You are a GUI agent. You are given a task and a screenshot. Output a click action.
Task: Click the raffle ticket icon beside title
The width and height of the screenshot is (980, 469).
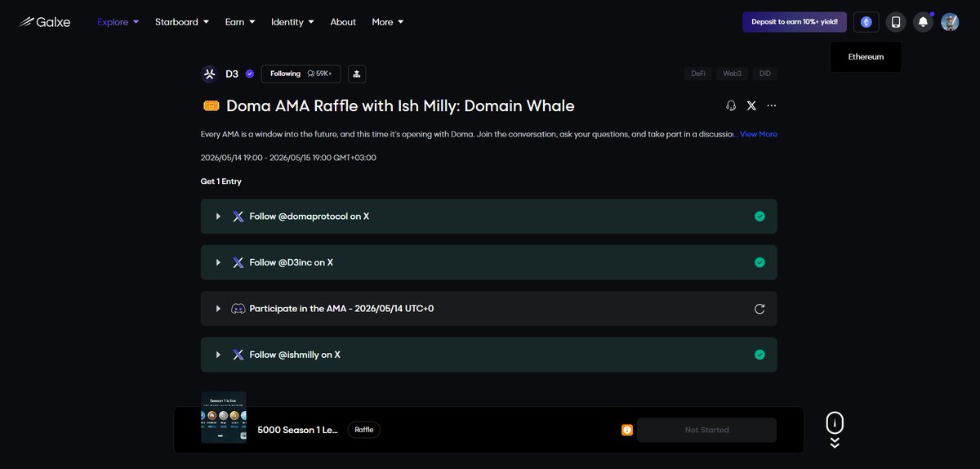[x=211, y=106]
